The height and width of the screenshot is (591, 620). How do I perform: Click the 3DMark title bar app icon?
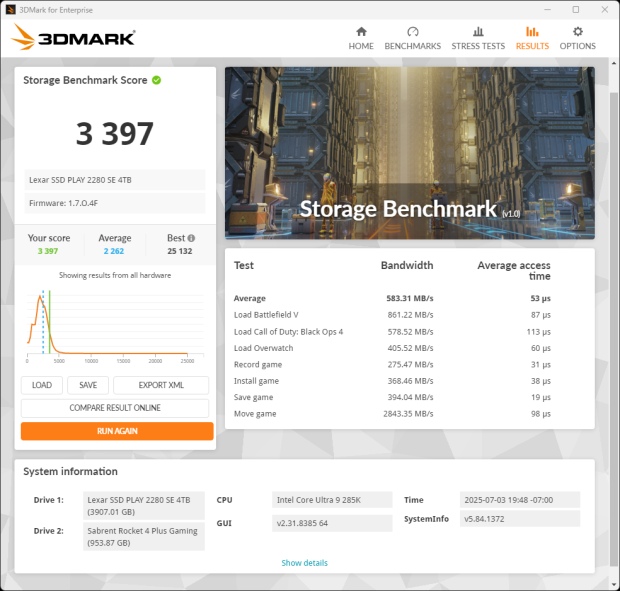coord(11,10)
